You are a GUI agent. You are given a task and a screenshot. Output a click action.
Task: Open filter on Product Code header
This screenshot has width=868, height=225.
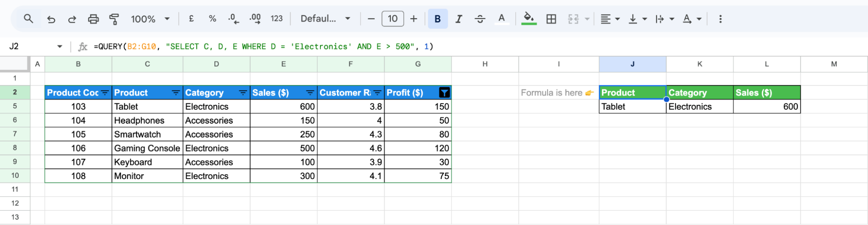pos(105,93)
